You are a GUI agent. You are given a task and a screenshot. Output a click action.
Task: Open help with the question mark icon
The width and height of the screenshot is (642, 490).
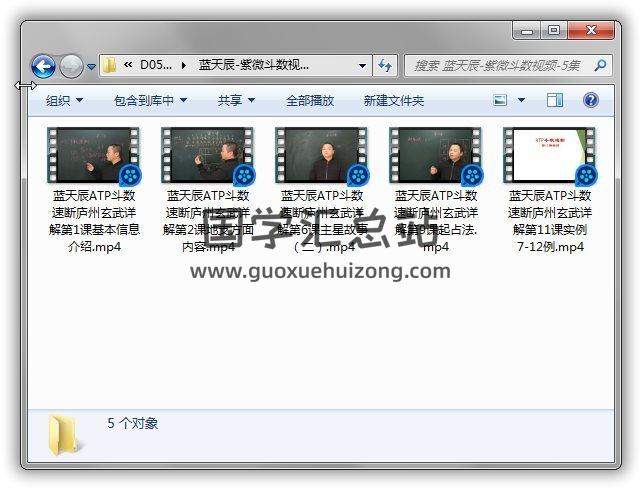pyautogui.click(x=590, y=100)
